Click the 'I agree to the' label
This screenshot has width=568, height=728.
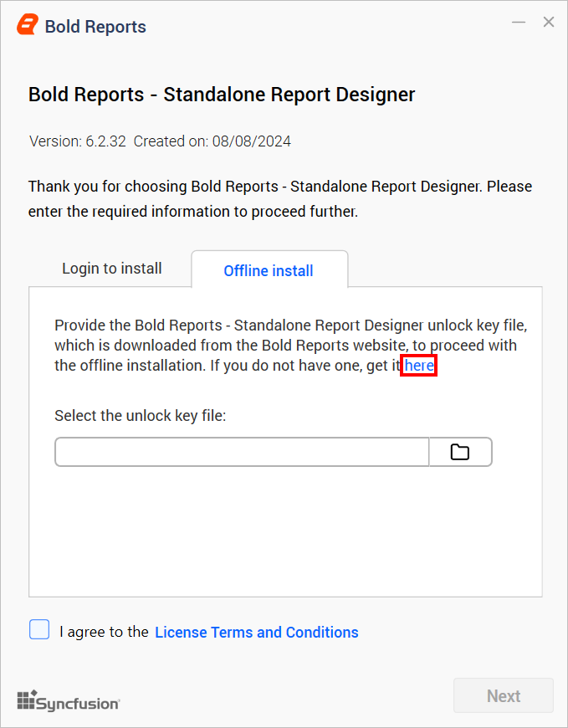[x=104, y=632]
